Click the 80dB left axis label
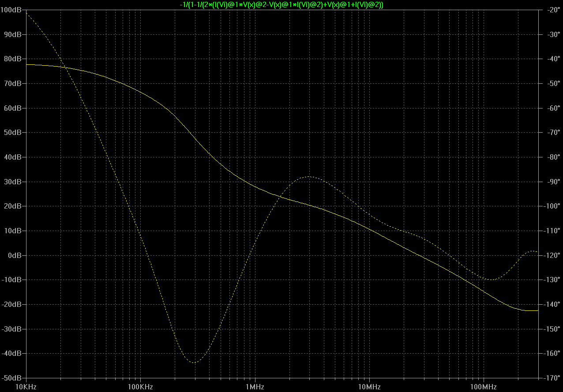This screenshot has width=563, height=392. point(13,59)
